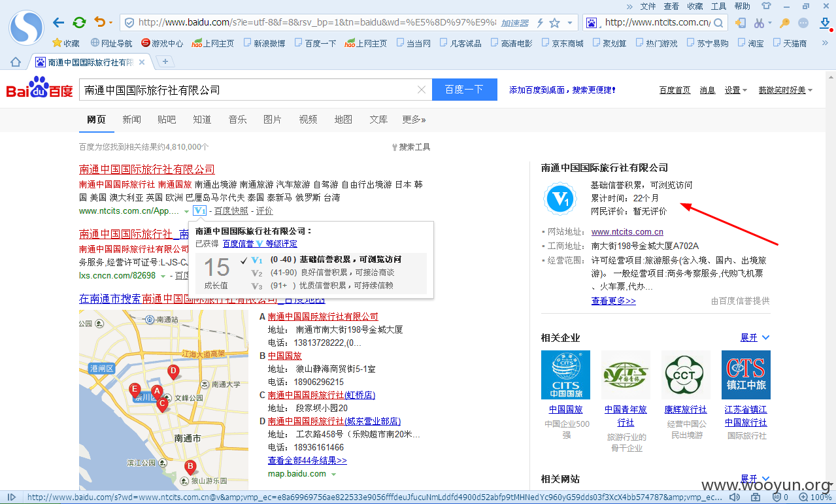Click the 搜索工具 filter button
836x504 pixels.
pyautogui.click(x=411, y=147)
